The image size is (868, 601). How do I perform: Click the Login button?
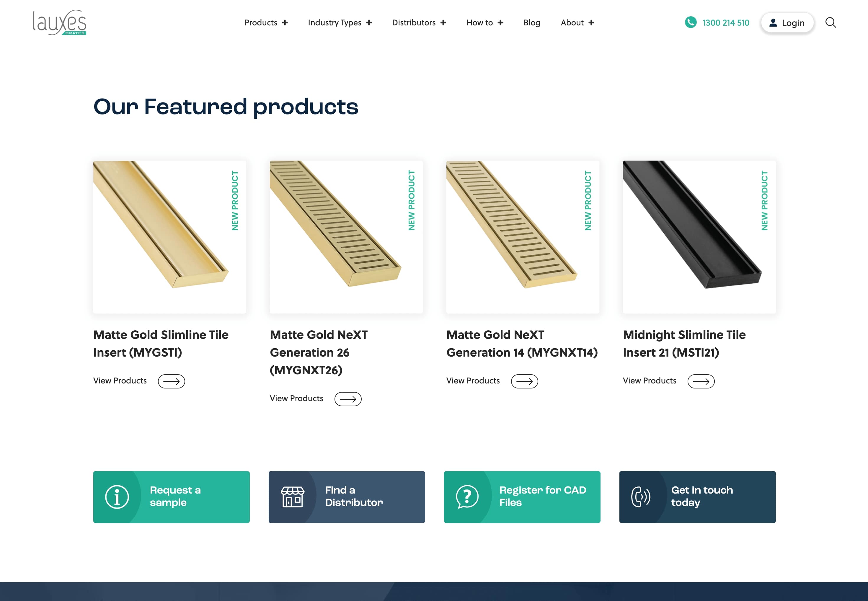click(x=787, y=23)
